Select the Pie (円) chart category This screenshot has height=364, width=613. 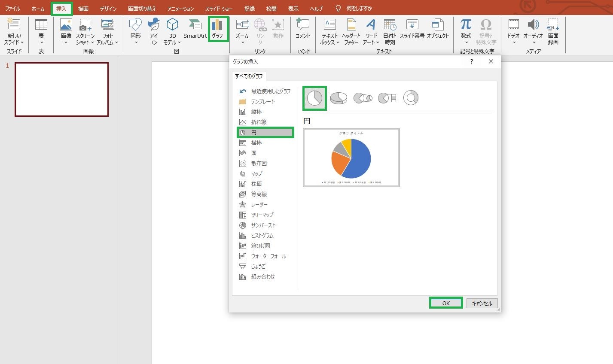(265, 133)
